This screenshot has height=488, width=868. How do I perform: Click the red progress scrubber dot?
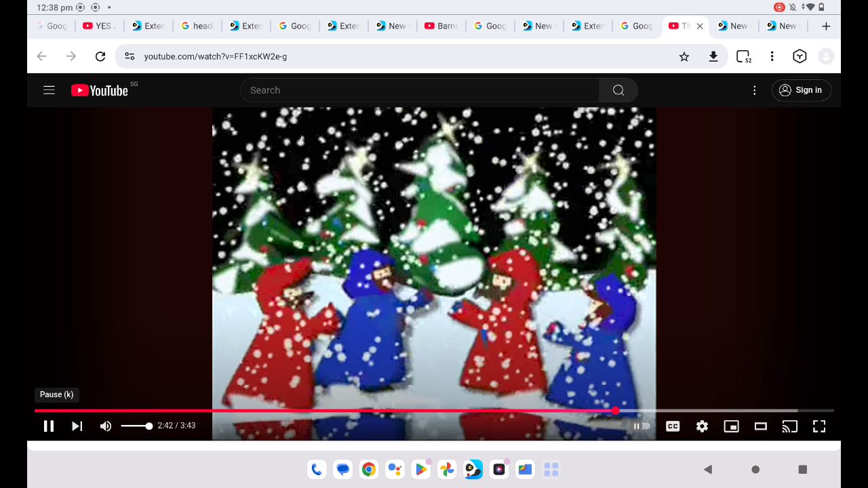tap(615, 411)
